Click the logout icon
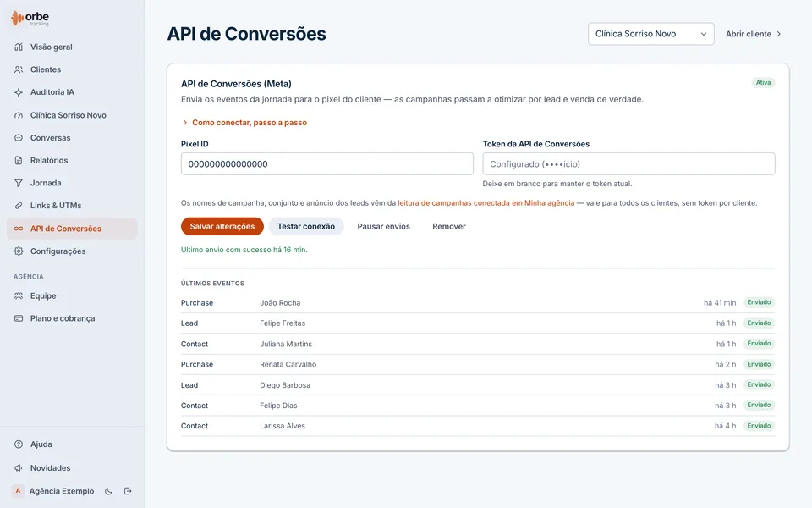The height and width of the screenshot is (508, 812). click(x=128, y=491)
